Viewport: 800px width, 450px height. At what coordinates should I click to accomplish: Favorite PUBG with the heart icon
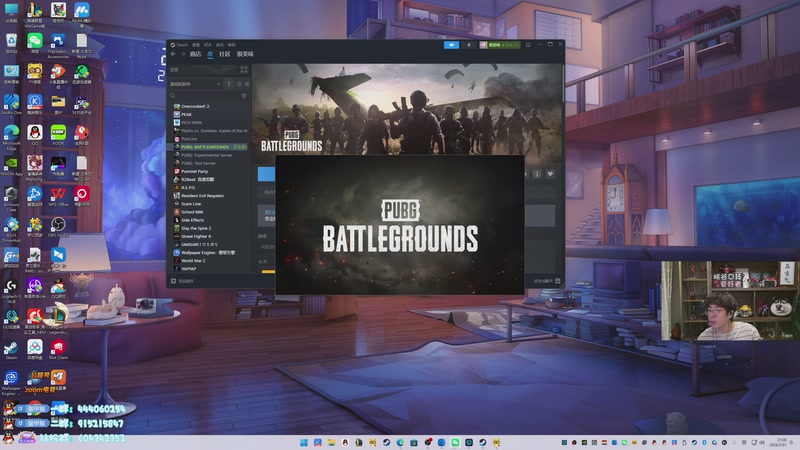point(550,174)
